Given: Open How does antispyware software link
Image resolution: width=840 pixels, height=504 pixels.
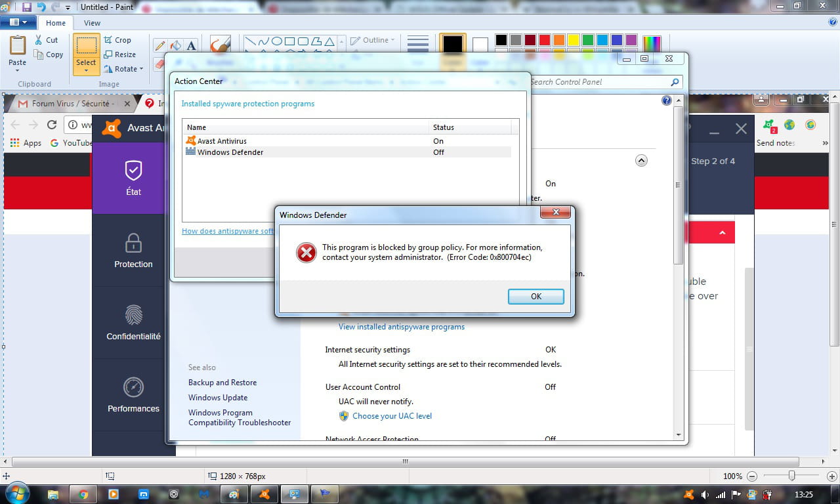Looking at the screenshot, I should click(x=228, y=231).
